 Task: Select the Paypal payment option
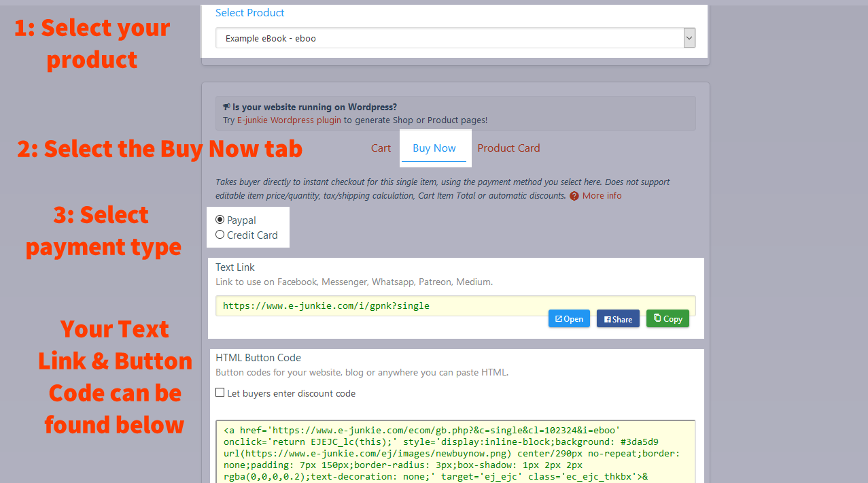click(x=220, y=220)
